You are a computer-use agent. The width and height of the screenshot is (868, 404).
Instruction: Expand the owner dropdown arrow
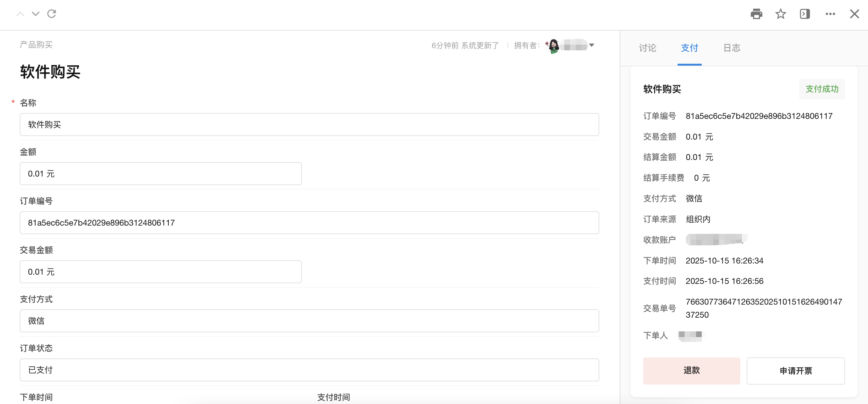pyautogui.click(x=591, y=45)
